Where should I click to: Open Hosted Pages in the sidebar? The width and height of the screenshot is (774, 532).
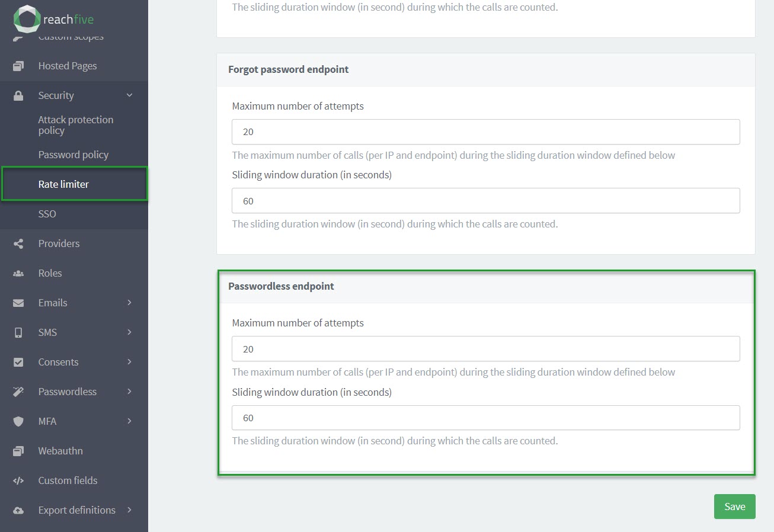click(68, 66)
